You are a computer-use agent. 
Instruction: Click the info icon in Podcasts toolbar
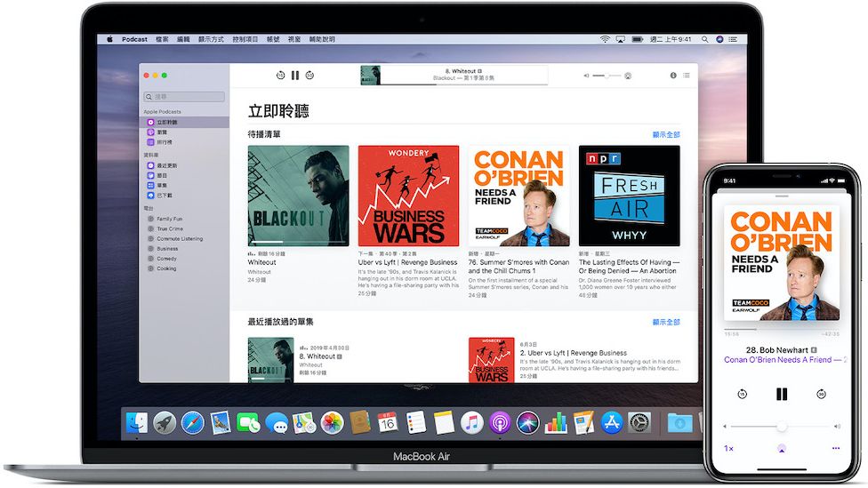point(673,76)
